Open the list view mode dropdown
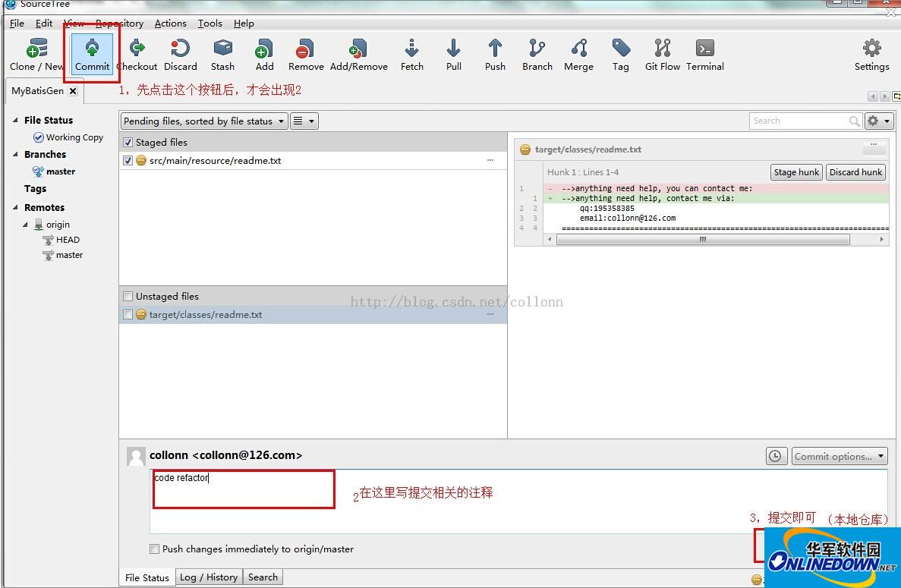 click(304, 121)
